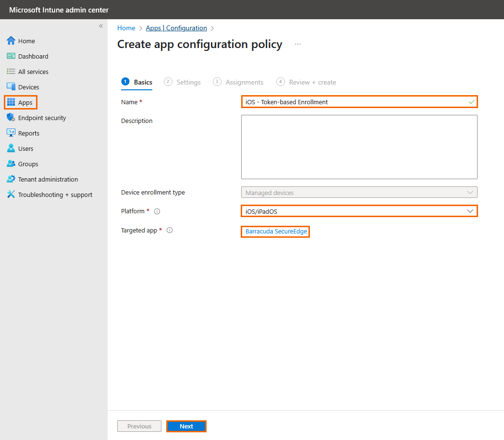Viewport: 504px width, 440px height.
Task: Click the Microsoft Intune admin center title
Action: pyautogui.click(x=59, y=10)
